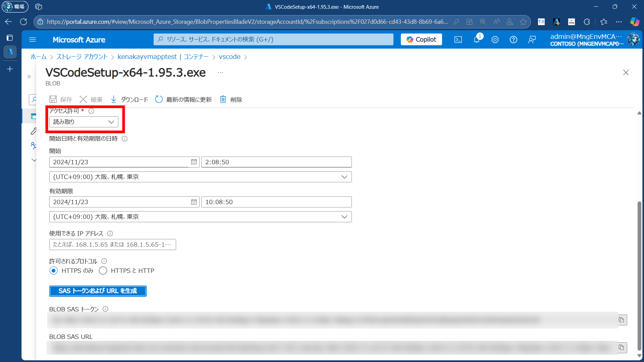
Task: Select HTTPS のみ protocol option
Action: (54, 270)
